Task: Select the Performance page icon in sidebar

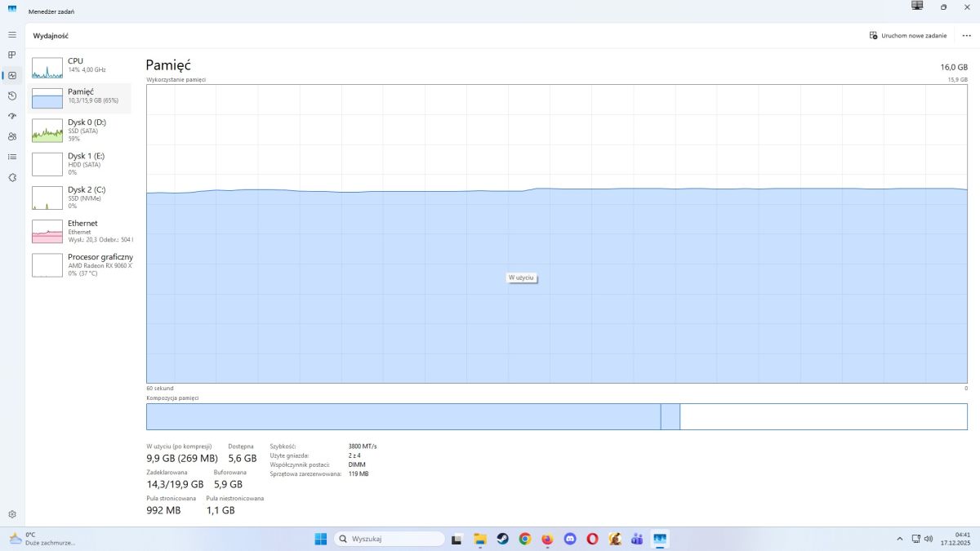Action: point(12,75)
